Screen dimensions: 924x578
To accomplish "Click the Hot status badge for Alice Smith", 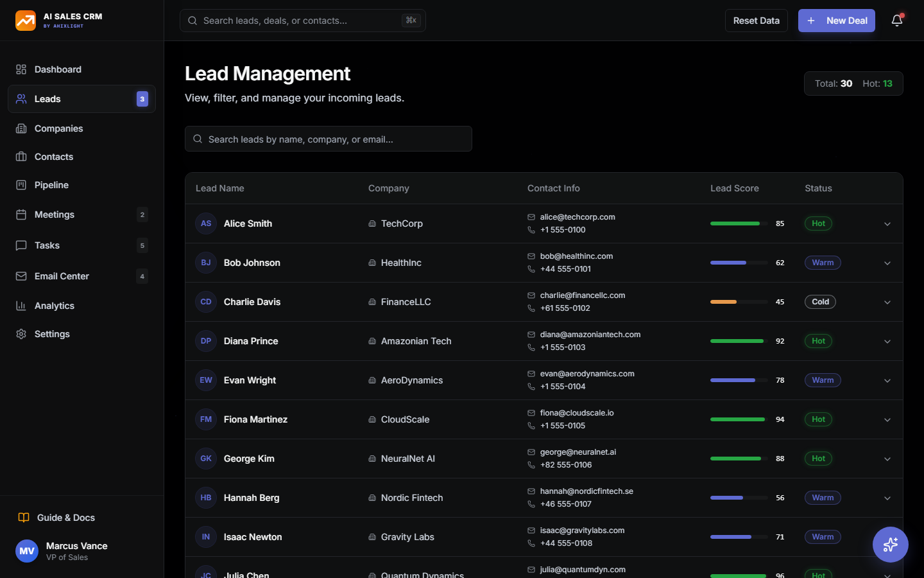I will coord(818,223).
